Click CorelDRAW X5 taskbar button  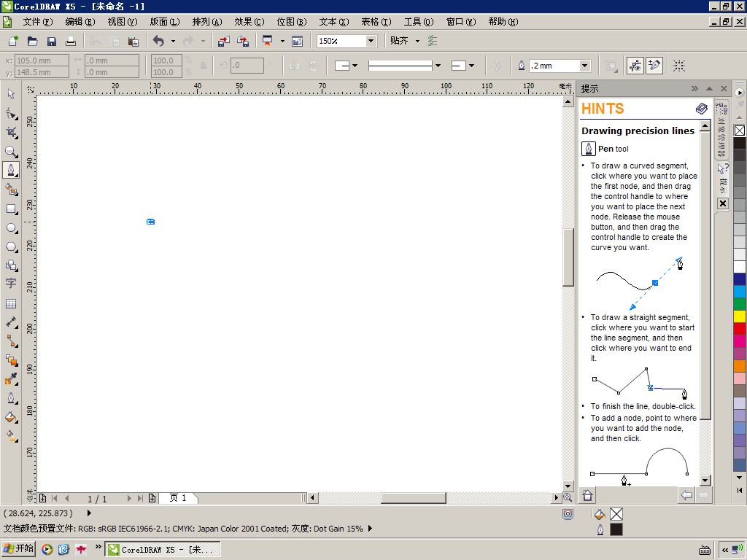click(x=162, y=550)
